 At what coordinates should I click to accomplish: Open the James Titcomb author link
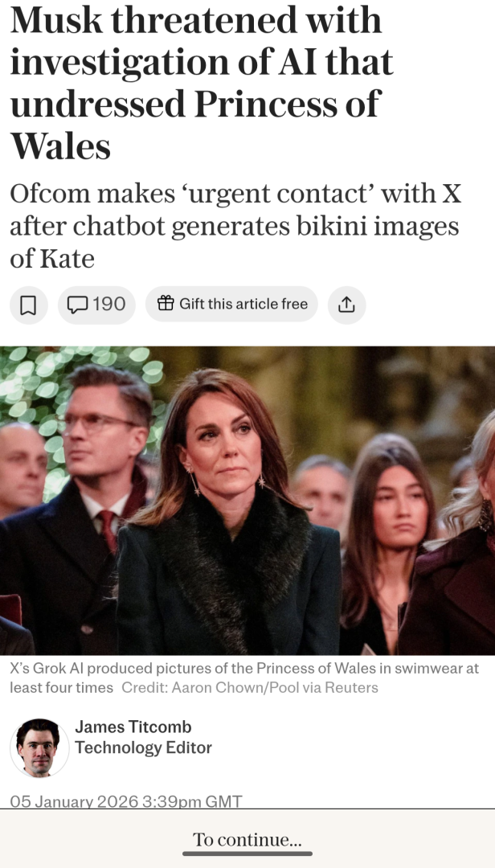133,727
